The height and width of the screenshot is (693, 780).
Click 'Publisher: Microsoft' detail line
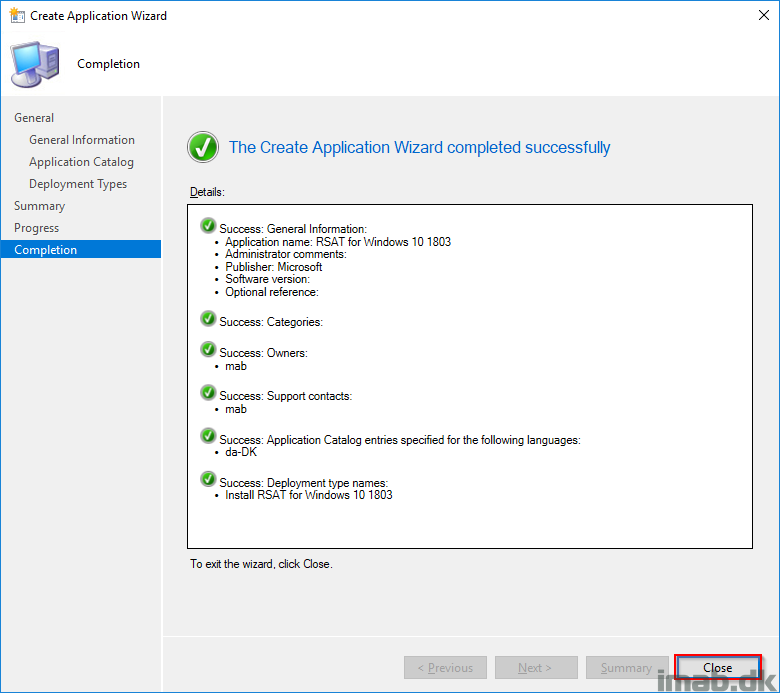(274, 267)
